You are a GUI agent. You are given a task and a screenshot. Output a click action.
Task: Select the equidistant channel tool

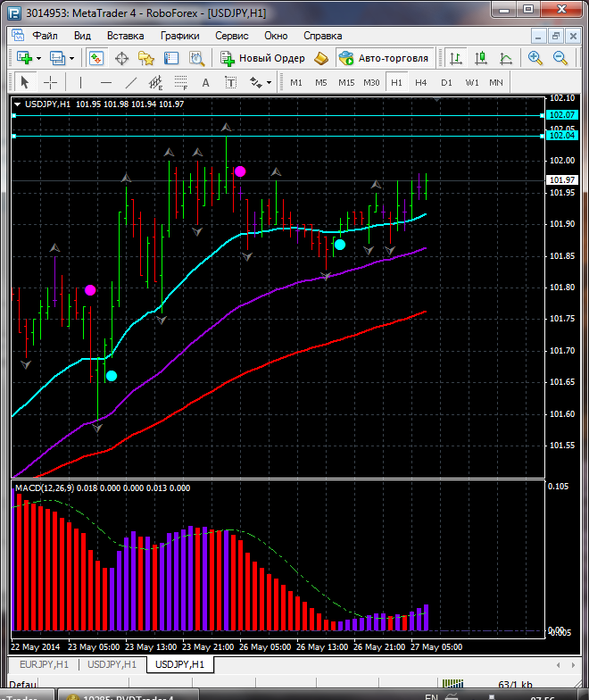(x=155, y=82)
